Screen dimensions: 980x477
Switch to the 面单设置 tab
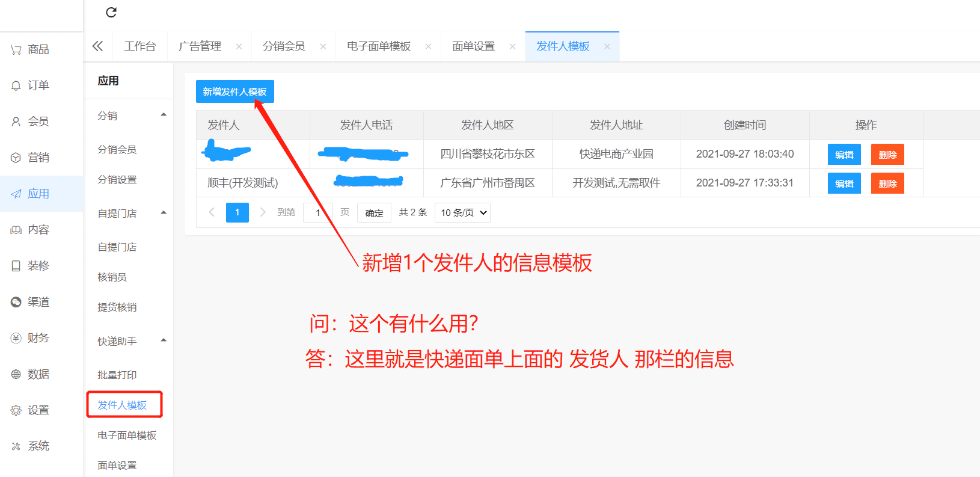click(473, 46)
